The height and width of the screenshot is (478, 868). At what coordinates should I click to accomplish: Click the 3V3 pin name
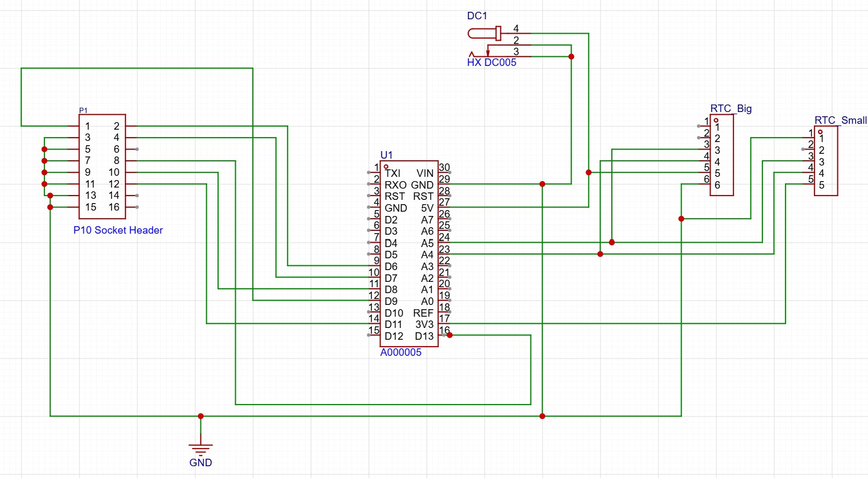click(x=424, y=325)
